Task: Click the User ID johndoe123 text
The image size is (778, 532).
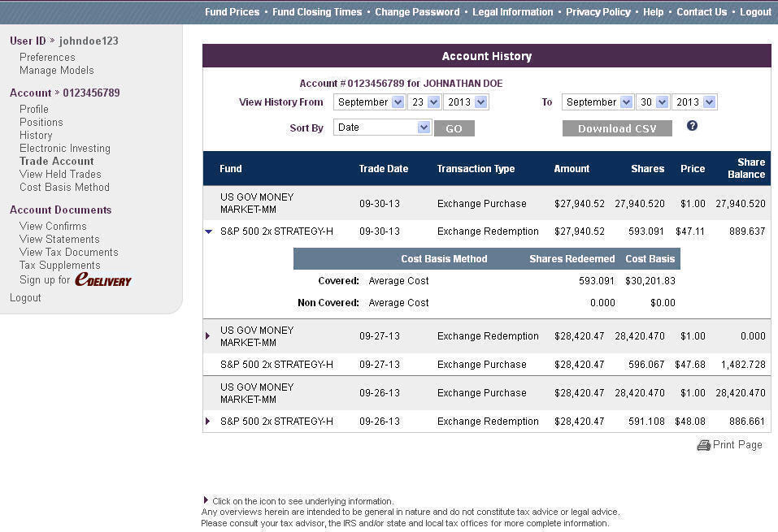Action: pos(64,41)
